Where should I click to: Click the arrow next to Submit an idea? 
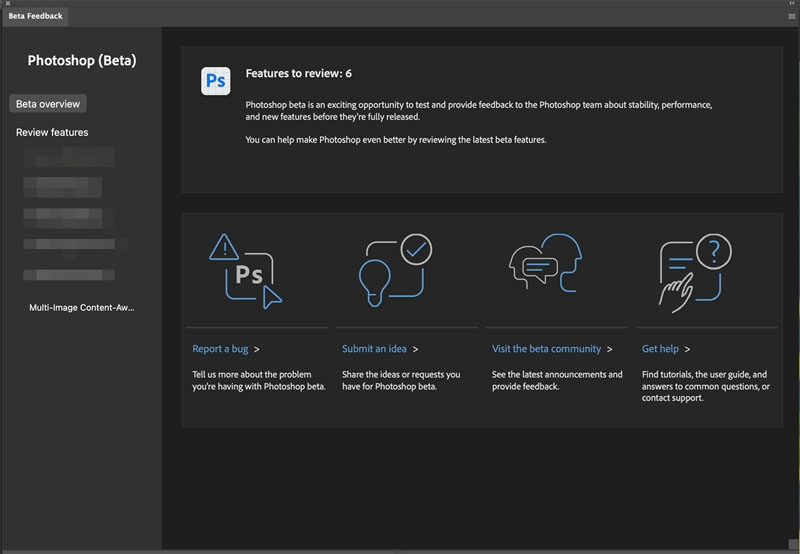(x=415, y=349)
